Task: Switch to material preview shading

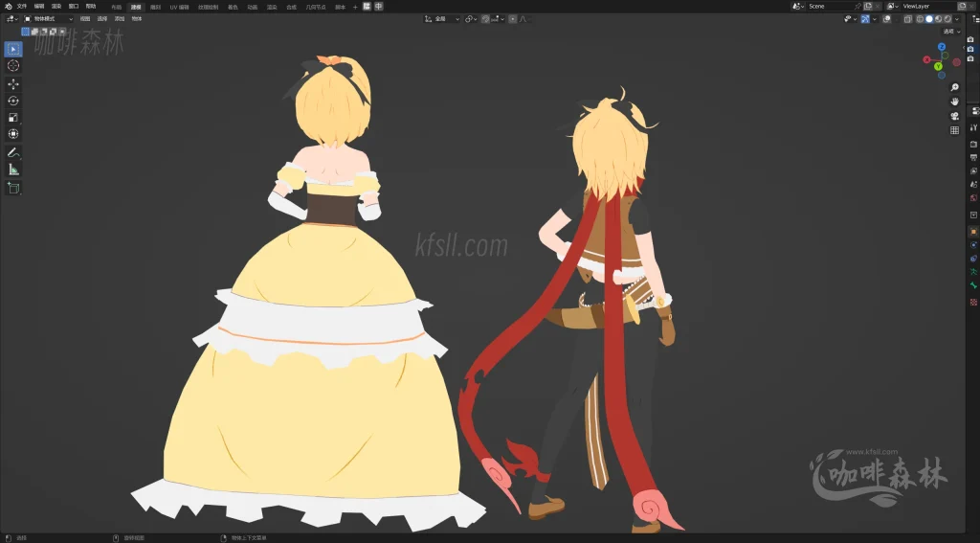Action: (939, 19)
